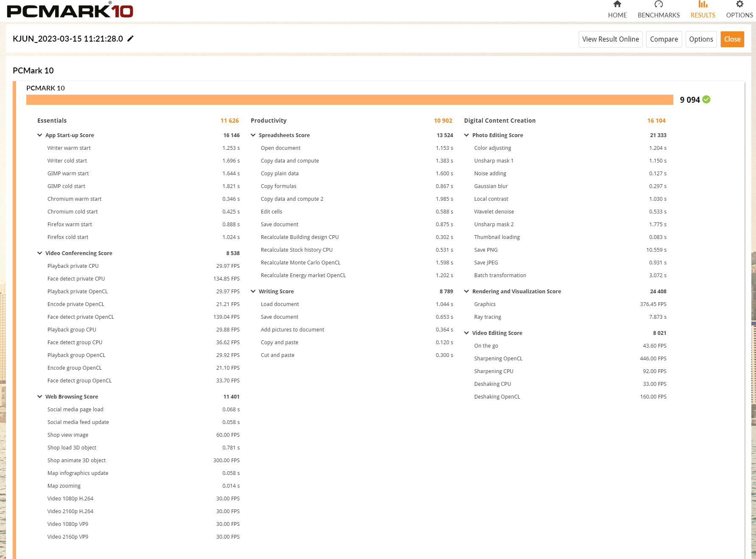Click the Home house icon
The image size is (756, 559).
(617, 4)
